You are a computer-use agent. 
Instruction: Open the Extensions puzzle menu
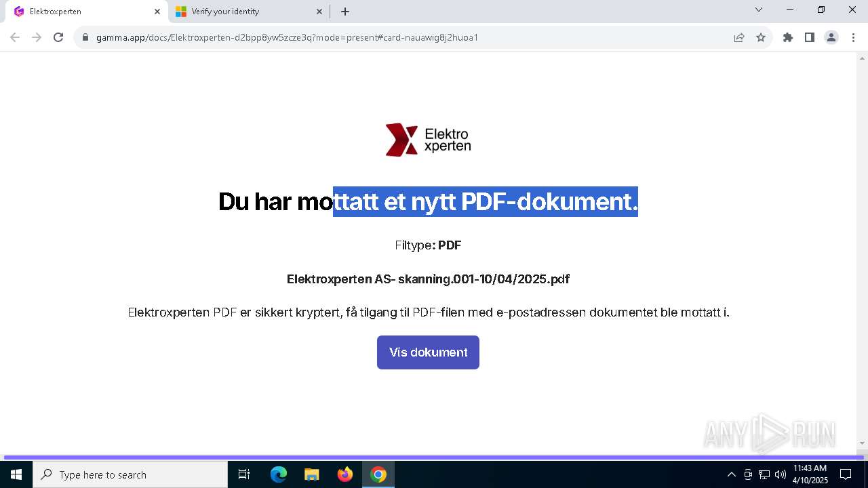pyautogui.click(x=788, y=37)
